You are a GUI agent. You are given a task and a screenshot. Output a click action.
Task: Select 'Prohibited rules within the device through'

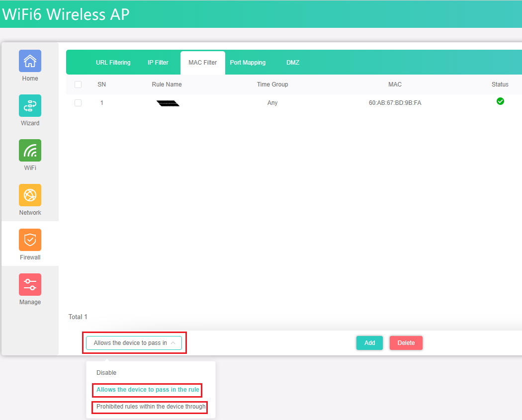click(151, 407)
